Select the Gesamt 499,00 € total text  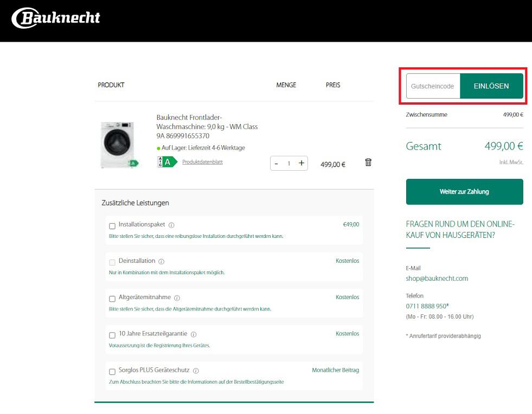(x=464, y=146)
